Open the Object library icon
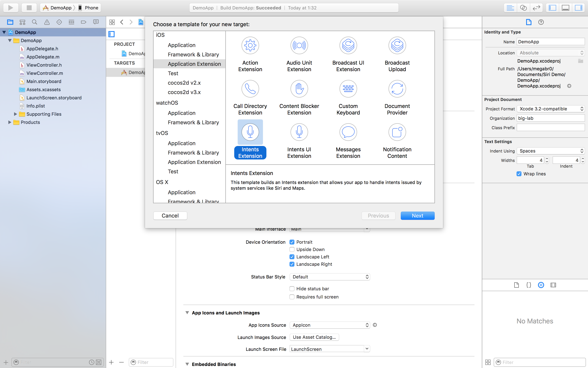588x368 pixels. click(x=541, y=285)
